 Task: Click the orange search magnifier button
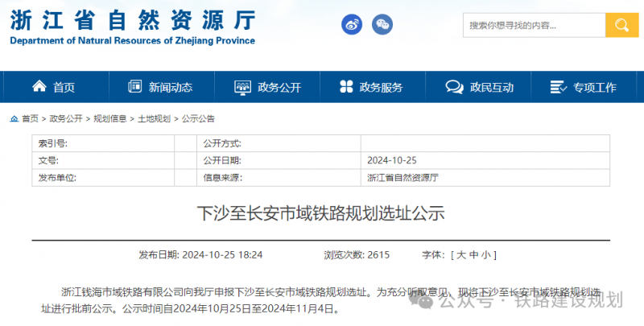point(621,25)
